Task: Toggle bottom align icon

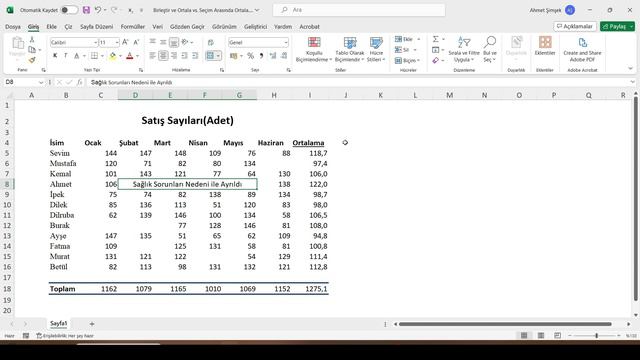Action: pyautogui.click(x=174, y=42)
